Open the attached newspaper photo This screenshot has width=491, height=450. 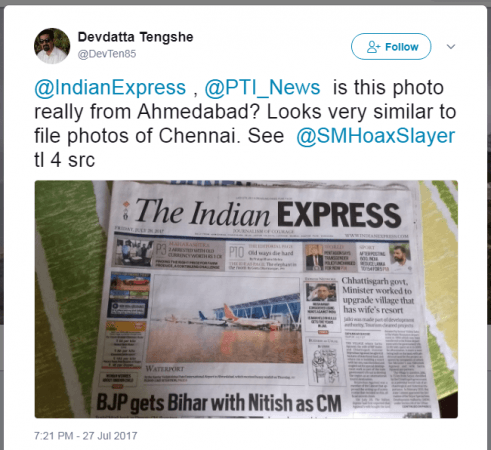click(246, 299)
